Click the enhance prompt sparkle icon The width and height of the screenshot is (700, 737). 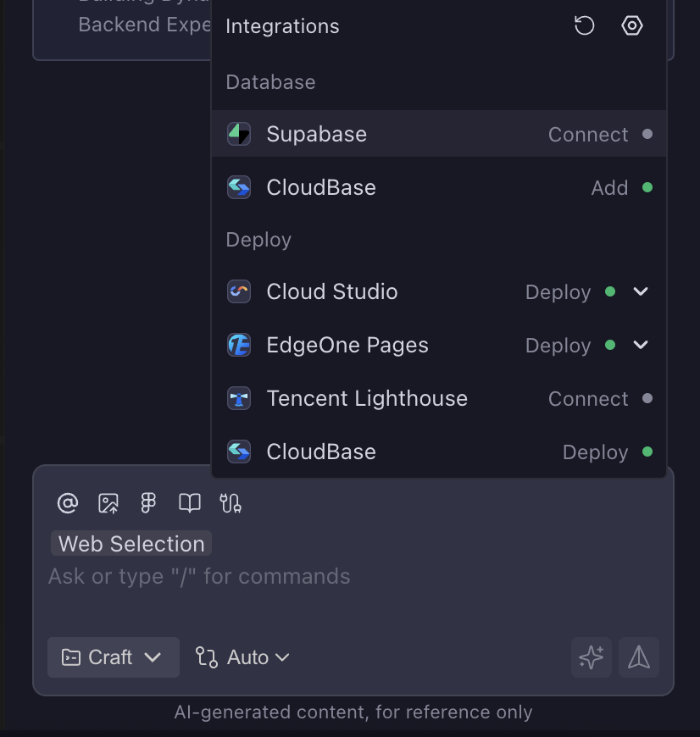click(x=591, y=657)
